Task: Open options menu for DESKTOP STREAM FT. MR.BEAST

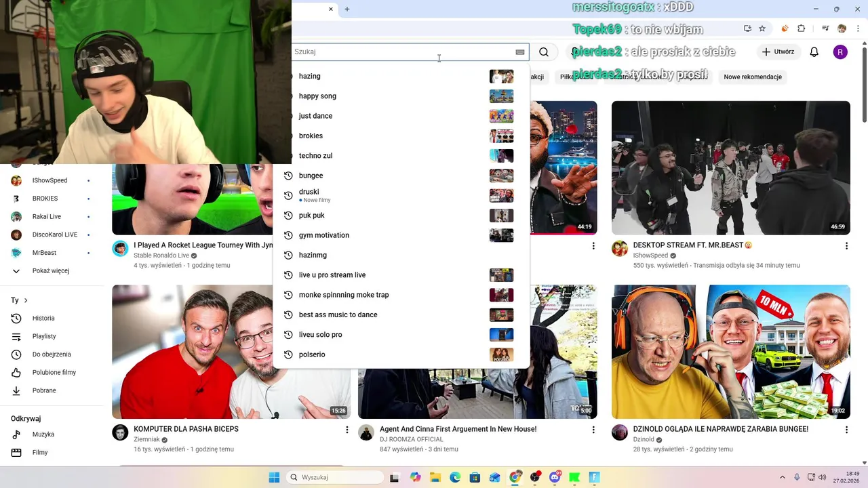Action: (x=846, y=245)
